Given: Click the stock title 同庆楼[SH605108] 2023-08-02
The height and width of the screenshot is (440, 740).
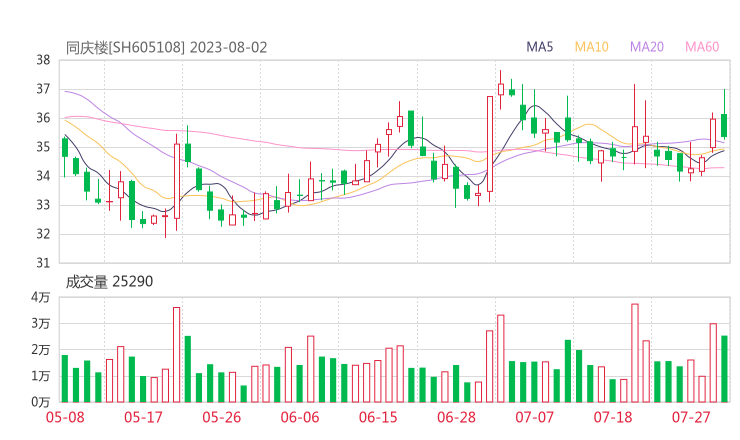Looking at the screenshot, I should [167, 47].
